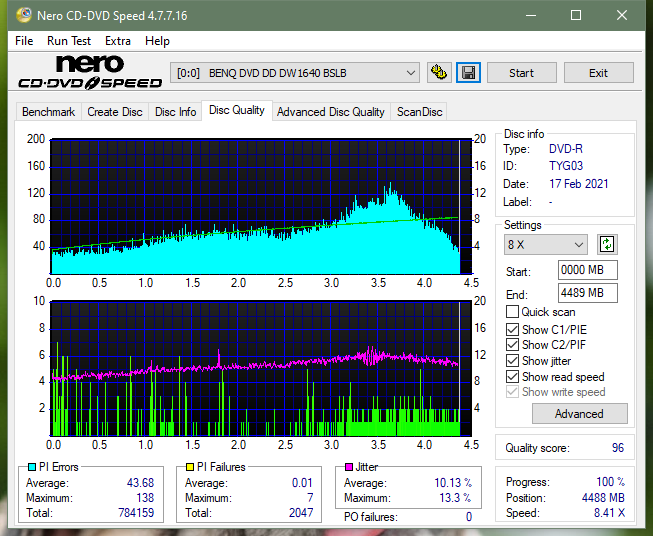
Task: Minimize the Nero CD-DVD Speed window
Action: tap(531, 15)
